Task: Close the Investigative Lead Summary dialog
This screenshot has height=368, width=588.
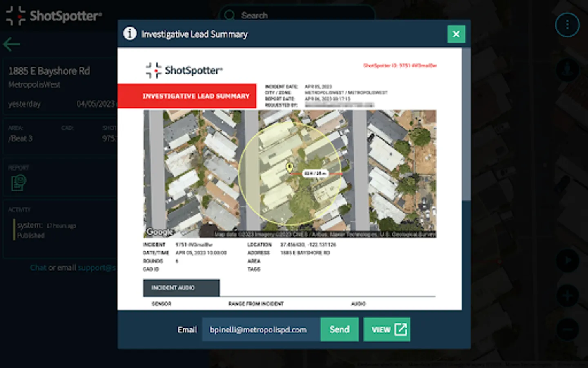Action: pos(456,34)
